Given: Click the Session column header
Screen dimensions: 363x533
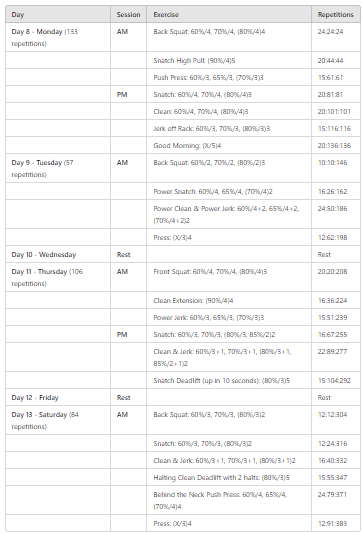Looking at the screenshot, I should point(128,14).
